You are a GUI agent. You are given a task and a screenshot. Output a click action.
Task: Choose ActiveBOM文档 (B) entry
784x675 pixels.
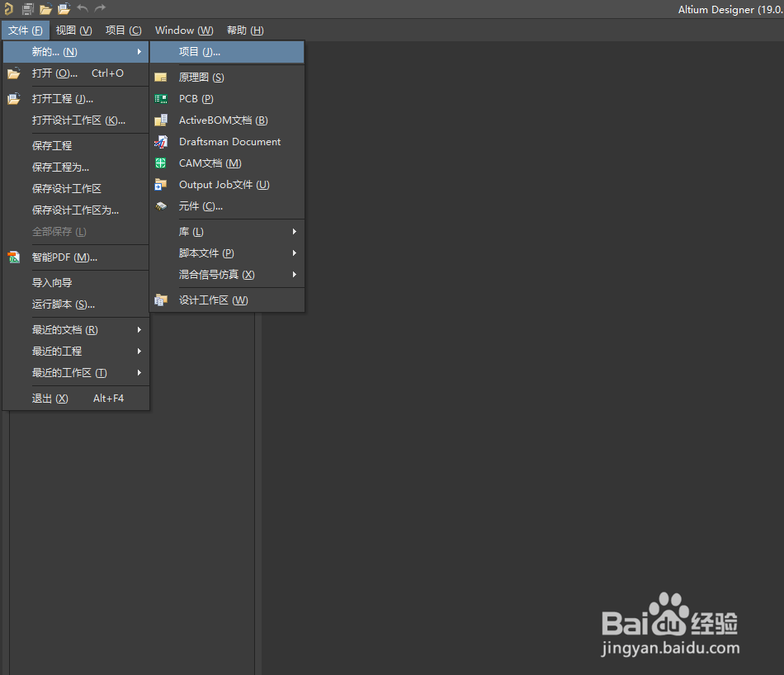click(227, 120)
